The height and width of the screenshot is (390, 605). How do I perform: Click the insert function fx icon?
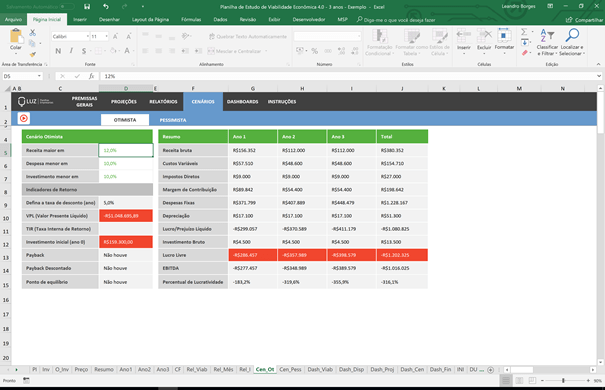[91, 76]
